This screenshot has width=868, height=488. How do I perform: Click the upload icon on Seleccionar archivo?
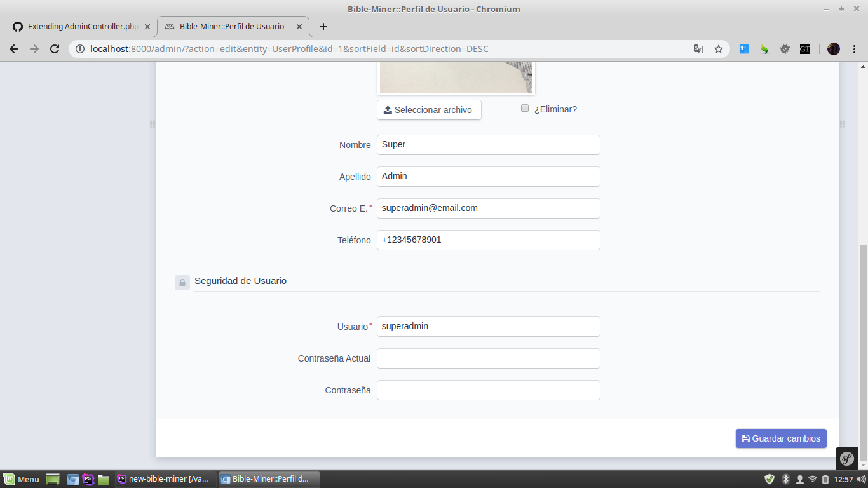(387, 109)
